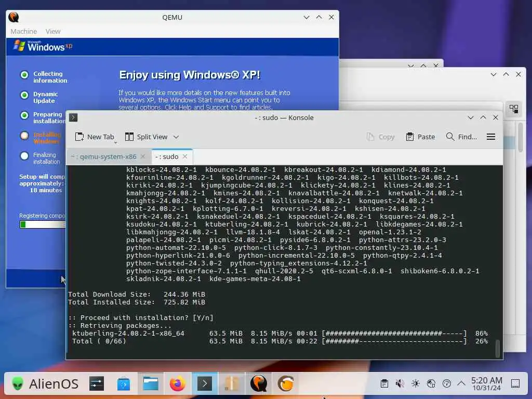Switch to QEMU window via taskbar icon

(259, 384)
